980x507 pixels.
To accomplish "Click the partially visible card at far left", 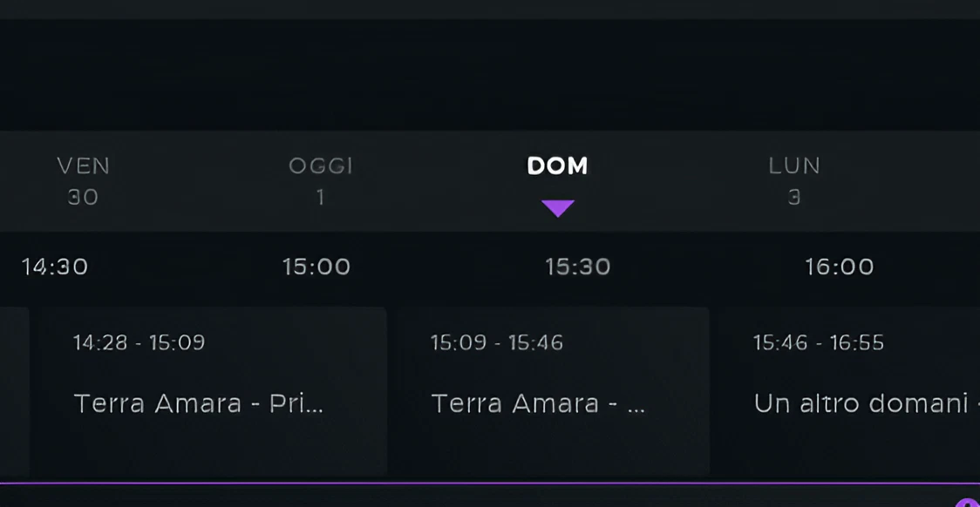I will 13,390.
